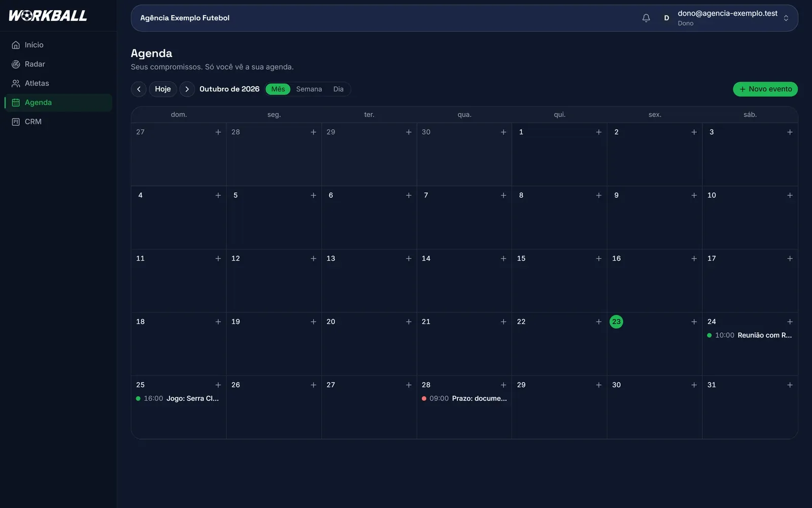Screen dimensions: 812x508
Task: Open the notifications bell
Action: 646,18
